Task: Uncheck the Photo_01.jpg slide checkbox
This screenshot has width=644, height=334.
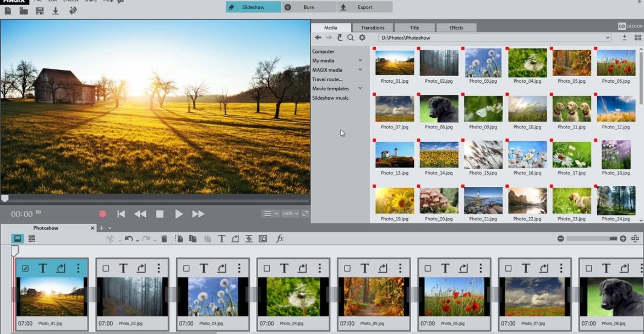Action: point(25,268)
